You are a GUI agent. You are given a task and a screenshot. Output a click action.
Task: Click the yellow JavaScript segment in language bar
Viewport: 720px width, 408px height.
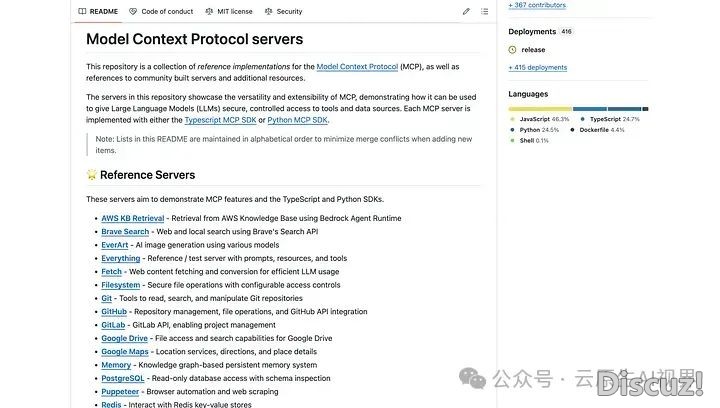coord(540,109)
